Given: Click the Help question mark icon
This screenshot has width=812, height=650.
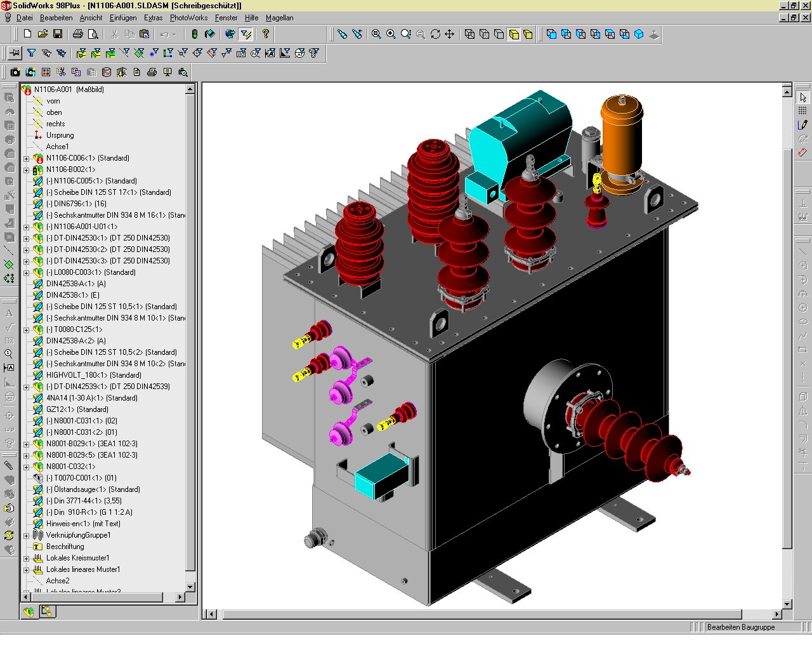Looking at the screenshot, I should pos(266,34).
